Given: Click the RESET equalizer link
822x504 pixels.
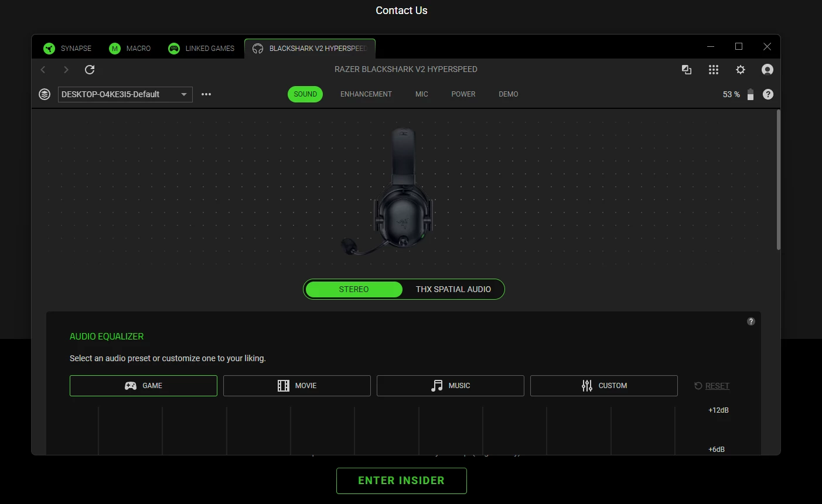Looking at the screenshot, I should pyautogui.click(x=712, y=386).
